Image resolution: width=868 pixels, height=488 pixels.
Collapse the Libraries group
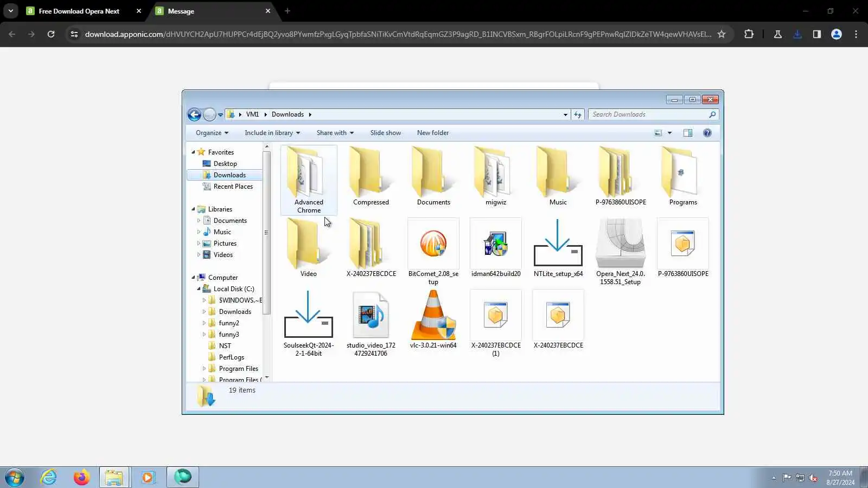[193, 209]
